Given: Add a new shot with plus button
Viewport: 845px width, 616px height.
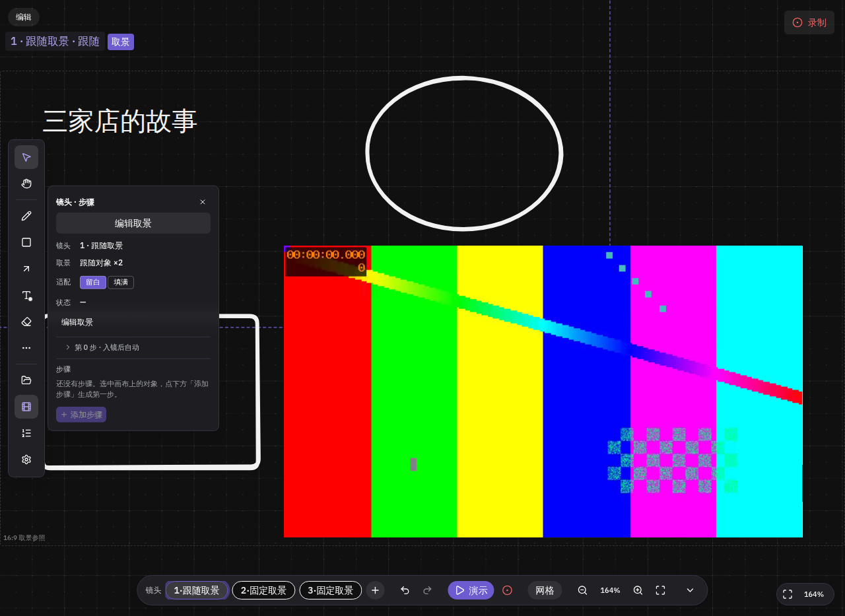Looking at the screenshot, I should pyautogui.click(x=375, y=590).
